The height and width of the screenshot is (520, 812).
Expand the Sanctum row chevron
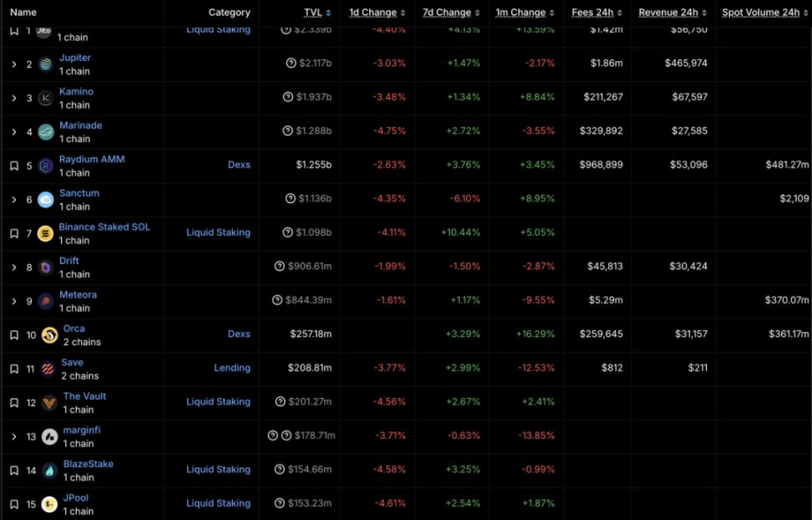click(x=14, y=200)
